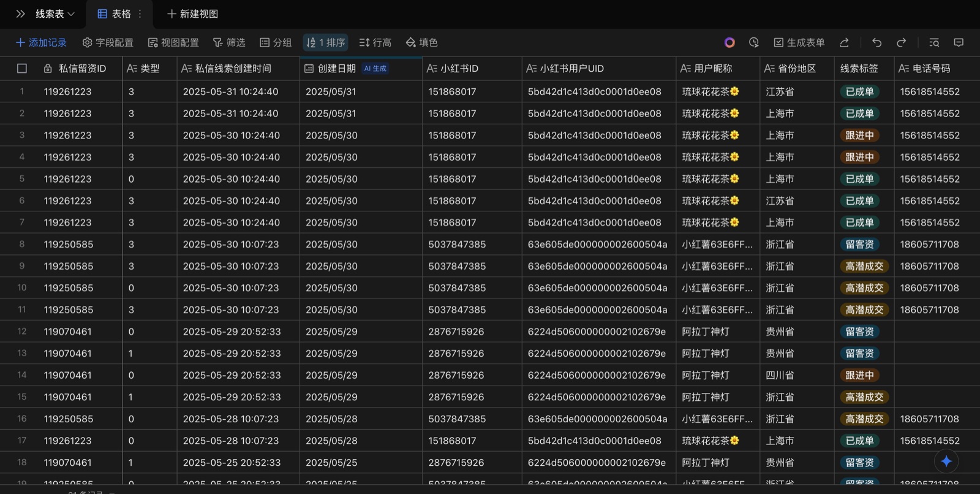
Task: Open the active 1 排序 sort settings
Action: point(326,42)
